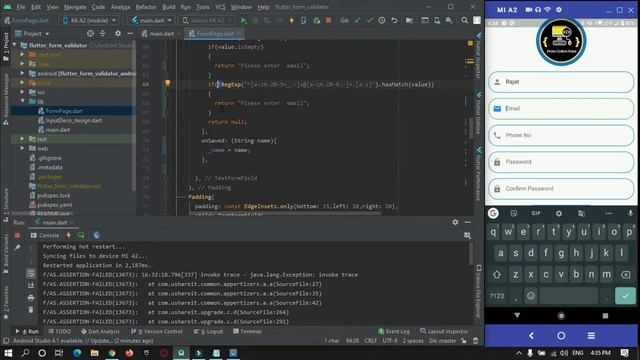
Task: Open Run panel settings gear
Action: (x=455, y=222)
